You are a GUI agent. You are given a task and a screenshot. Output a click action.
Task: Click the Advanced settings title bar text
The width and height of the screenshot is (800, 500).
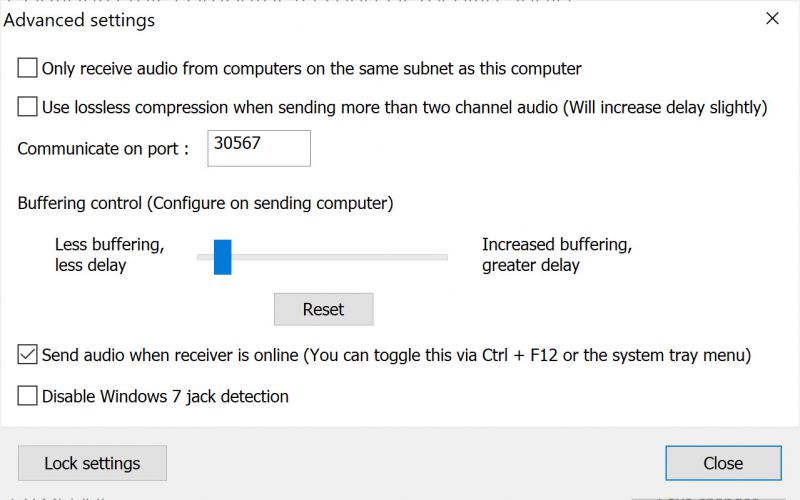pos(80,20)
